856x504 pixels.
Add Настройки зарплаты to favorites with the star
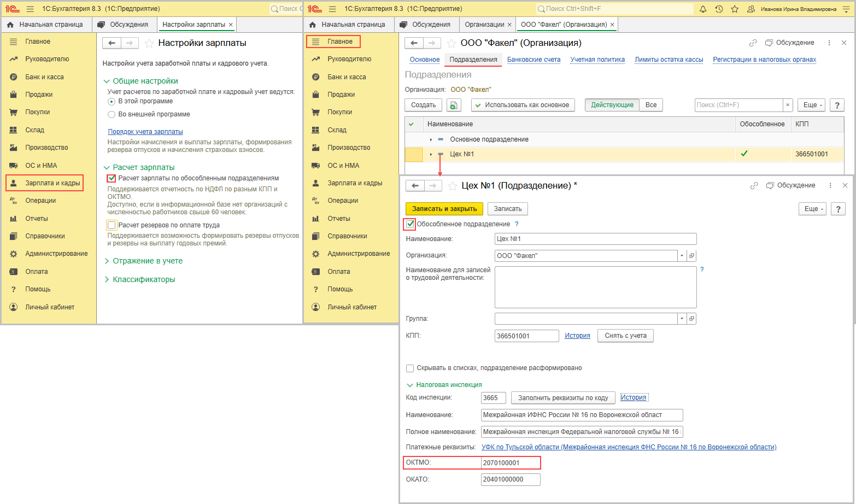(x=149, y=43)
